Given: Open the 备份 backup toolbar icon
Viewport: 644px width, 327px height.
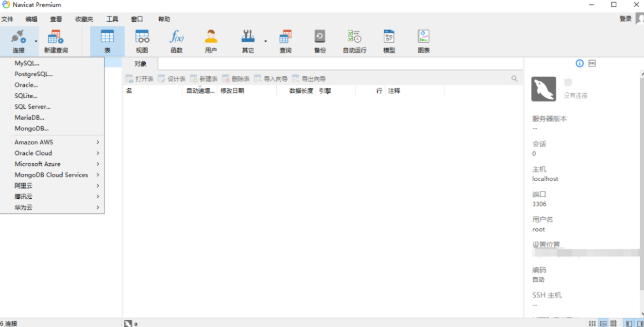Looking at the screenshot, I should coord(320,37).
